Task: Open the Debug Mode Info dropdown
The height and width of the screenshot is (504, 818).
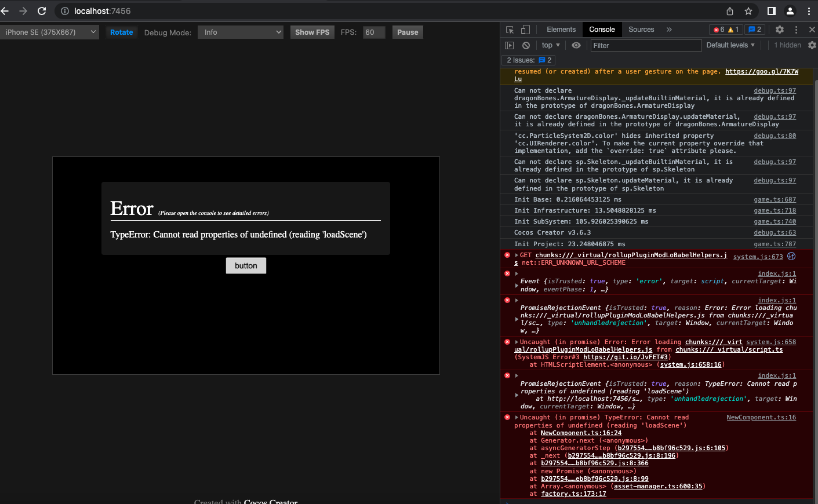Action: tap(241, 32)
